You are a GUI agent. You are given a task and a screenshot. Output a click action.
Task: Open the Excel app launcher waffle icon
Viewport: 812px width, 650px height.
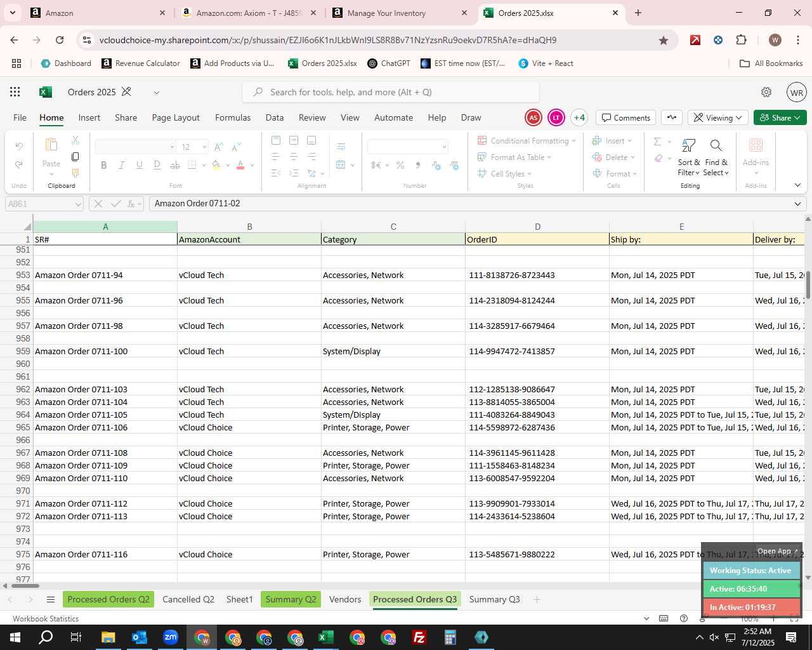click(15, 92)
